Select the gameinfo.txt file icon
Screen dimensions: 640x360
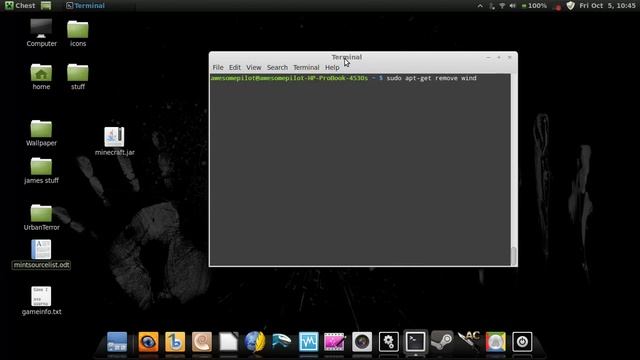41,301
